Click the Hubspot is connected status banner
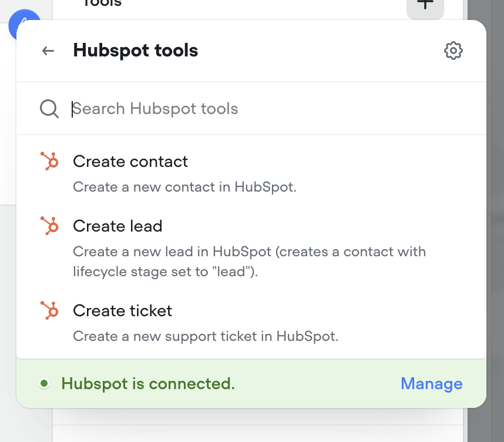The width and height of the screenshot is (504, 442). tap(149, 383)
